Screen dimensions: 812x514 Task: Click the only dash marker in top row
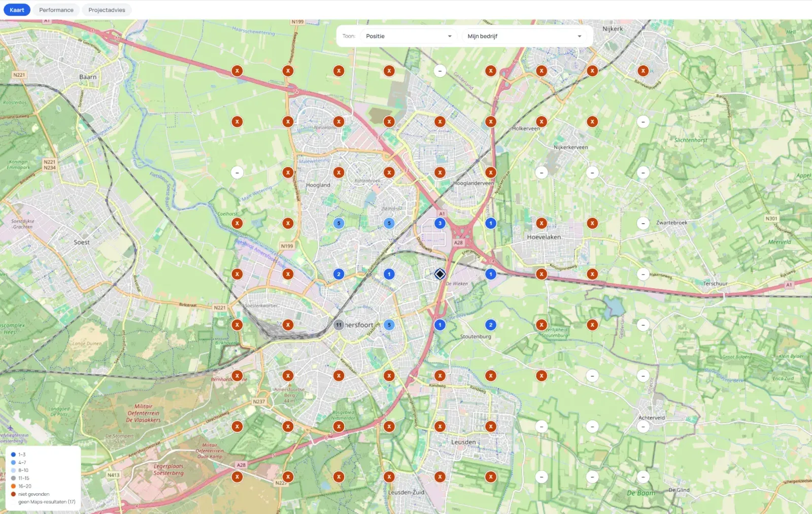coord(440,71)
